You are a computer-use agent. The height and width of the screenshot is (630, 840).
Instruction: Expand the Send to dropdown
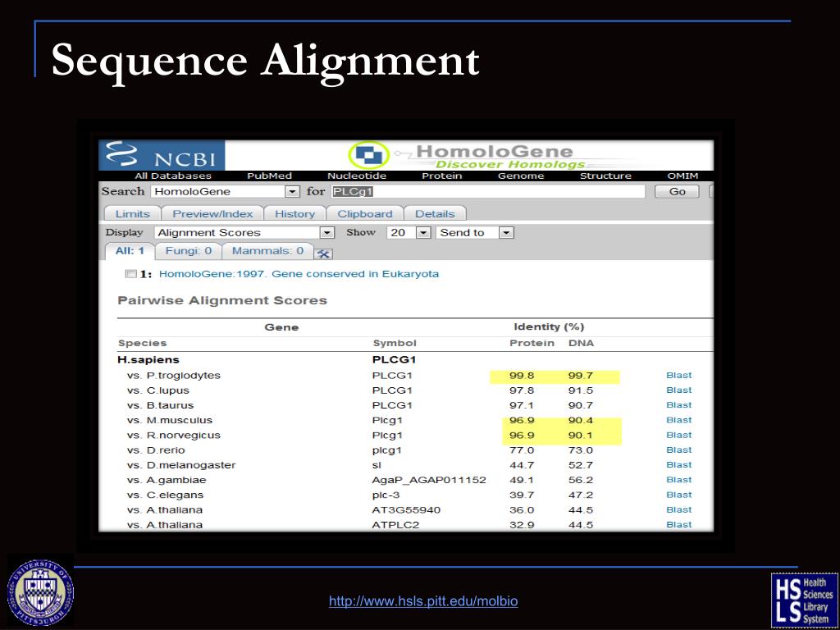(x=506, y=232)
